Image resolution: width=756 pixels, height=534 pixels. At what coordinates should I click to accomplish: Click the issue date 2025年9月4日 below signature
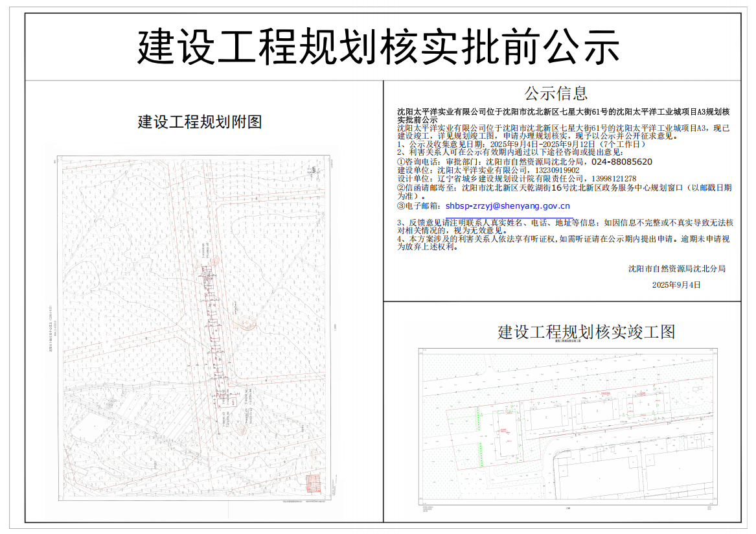(676, 285)
